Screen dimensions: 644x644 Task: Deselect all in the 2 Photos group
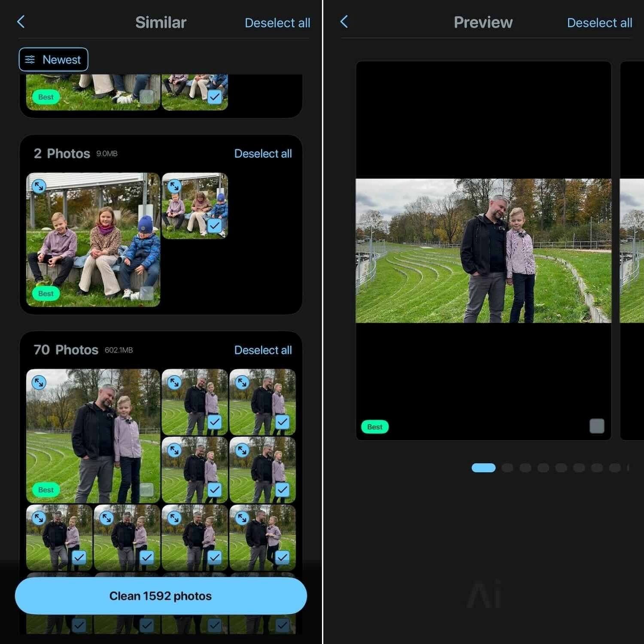point(263,154)
